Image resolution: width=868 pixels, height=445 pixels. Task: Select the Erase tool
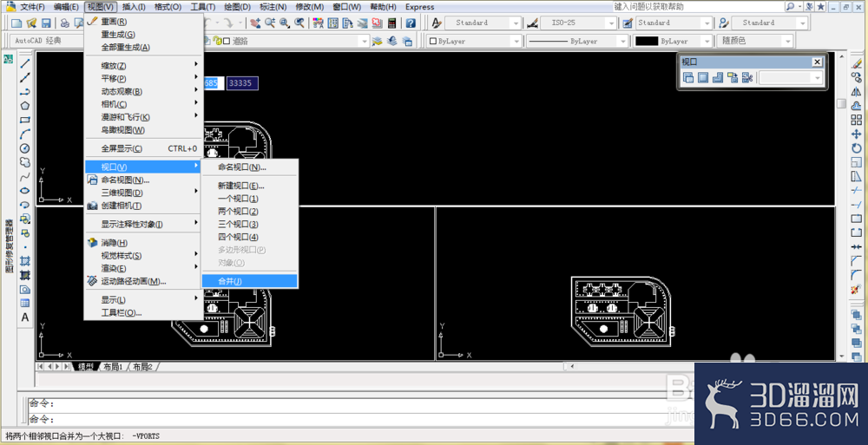point(857,63)
